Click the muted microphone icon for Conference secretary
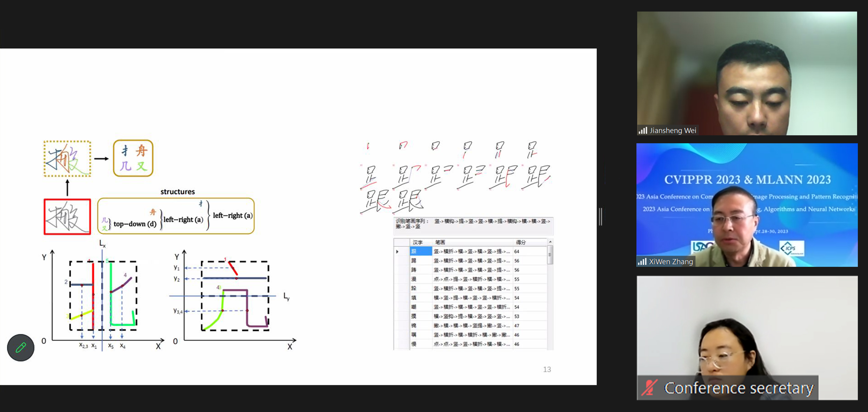The width and height of the screenshot is (868, 412). tap(649, 388)
